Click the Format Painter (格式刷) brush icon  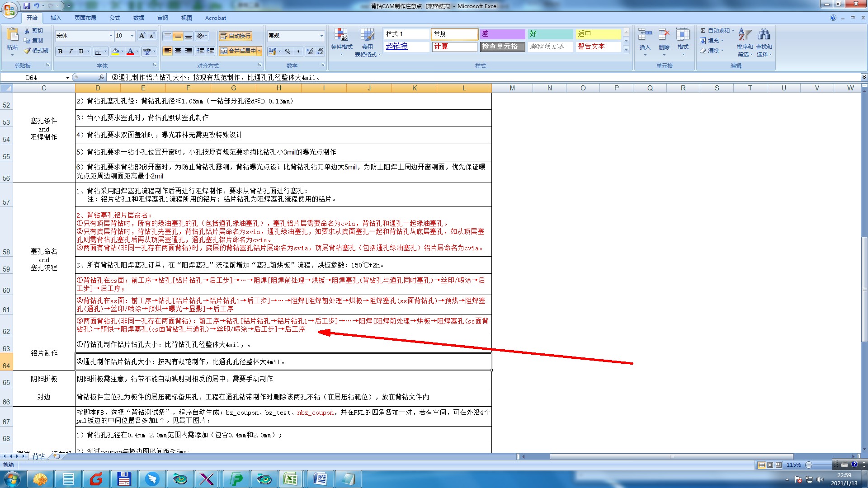pyautogui.click(x=28, y=51)
